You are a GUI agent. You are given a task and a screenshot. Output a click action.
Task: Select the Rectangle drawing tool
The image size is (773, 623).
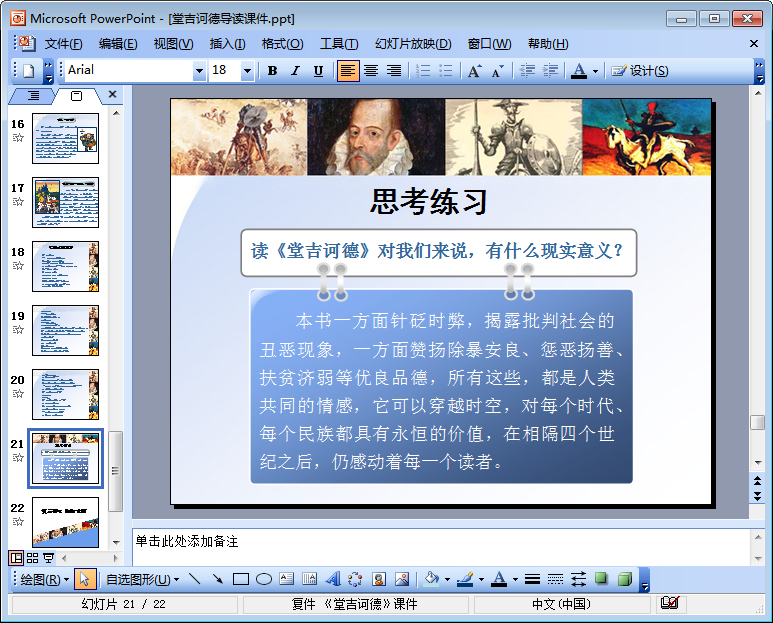241,579
